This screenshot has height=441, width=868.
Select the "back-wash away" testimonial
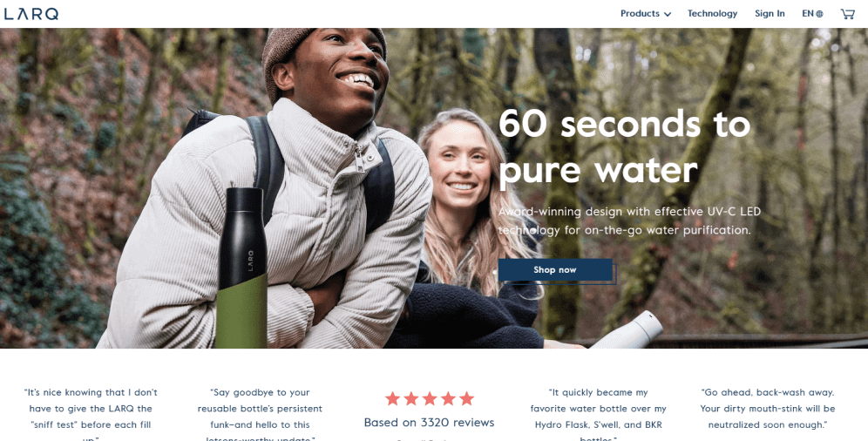pos(768,409)
